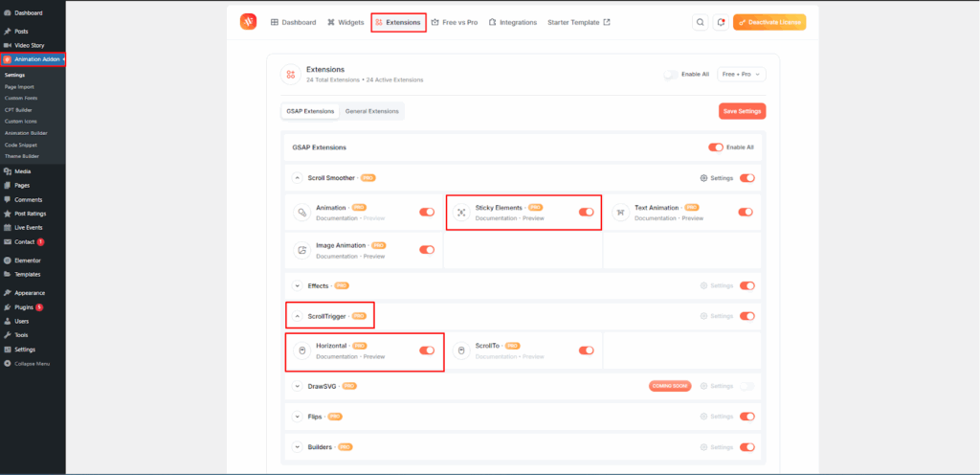Disable the Horizontal extension toggle
This screenshot has height=475, width=980.
[x=427, y=351]
